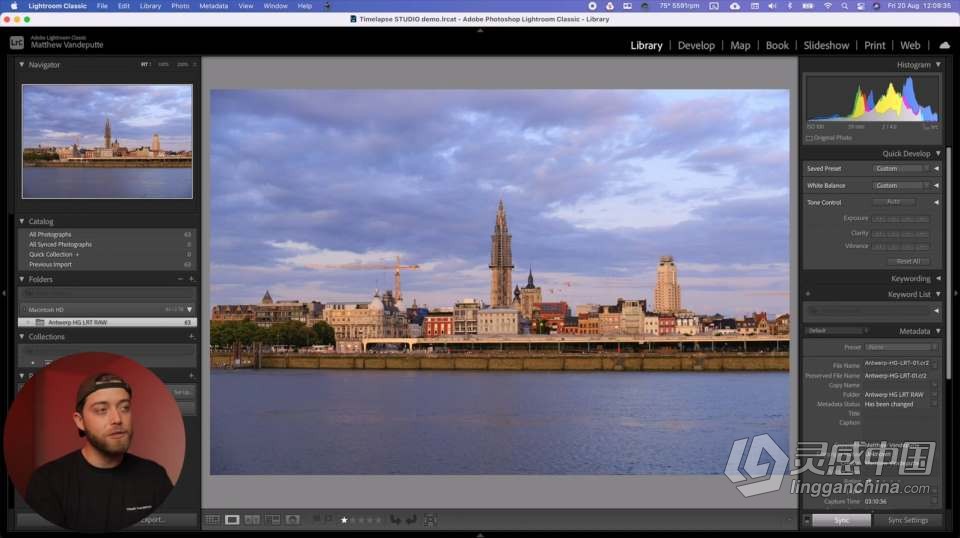
Task: Click the Auto tone button
Action: (x=893, y=201)
